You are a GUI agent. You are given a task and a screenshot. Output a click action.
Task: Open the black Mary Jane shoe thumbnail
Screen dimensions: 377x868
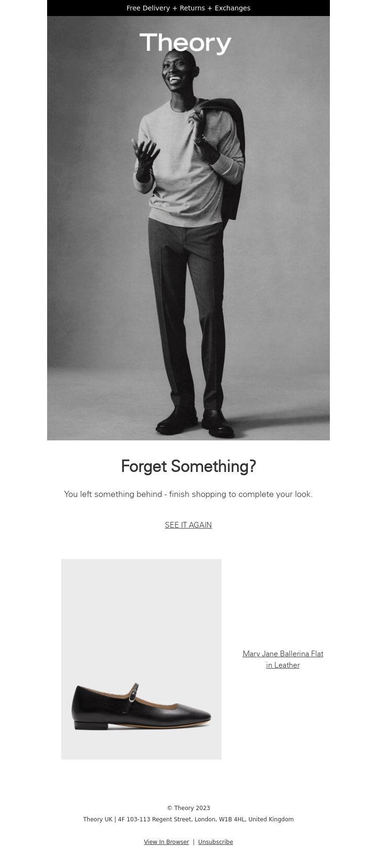click(x=141, y=659)
